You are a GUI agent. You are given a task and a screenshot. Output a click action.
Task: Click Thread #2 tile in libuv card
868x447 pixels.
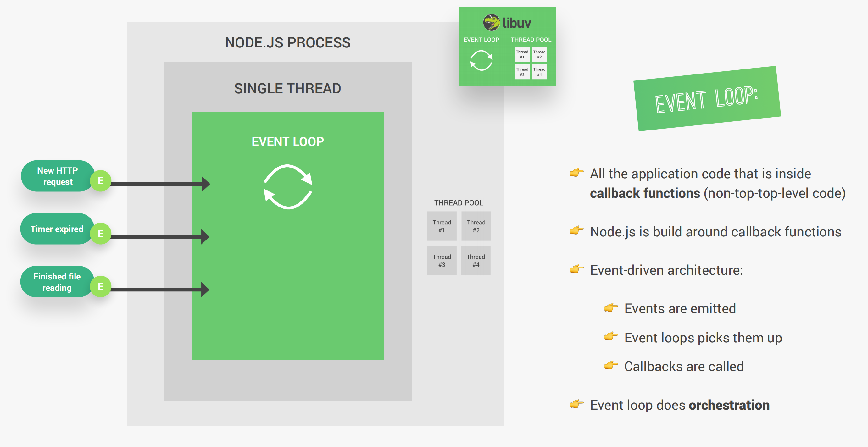point(539,55)
